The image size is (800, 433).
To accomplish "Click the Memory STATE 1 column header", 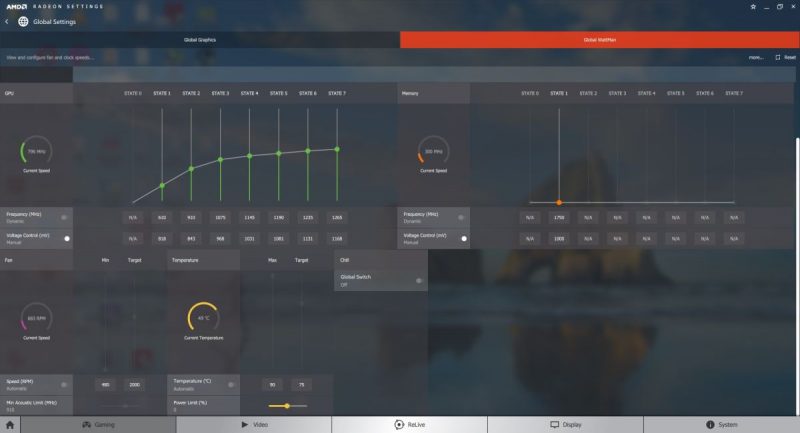I will point(559,93).
